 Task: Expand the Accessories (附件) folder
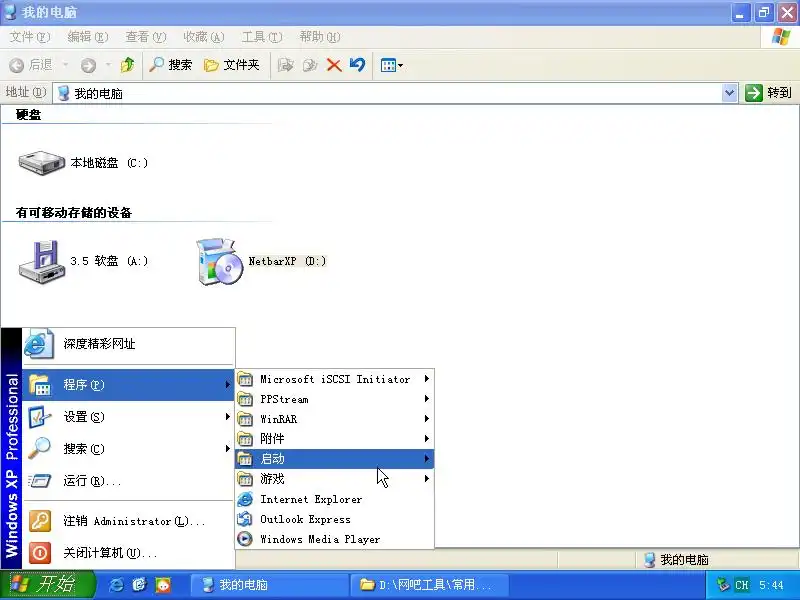335,439
